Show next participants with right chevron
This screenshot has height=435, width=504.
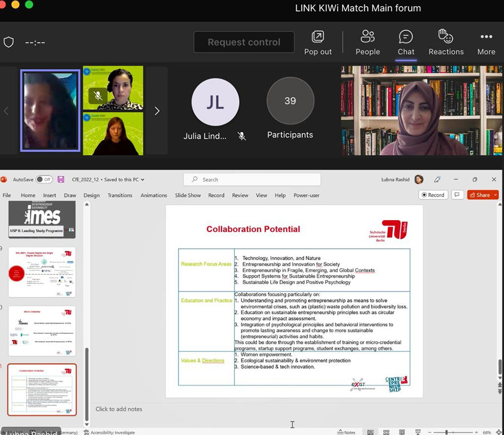(x=157, y=111)
